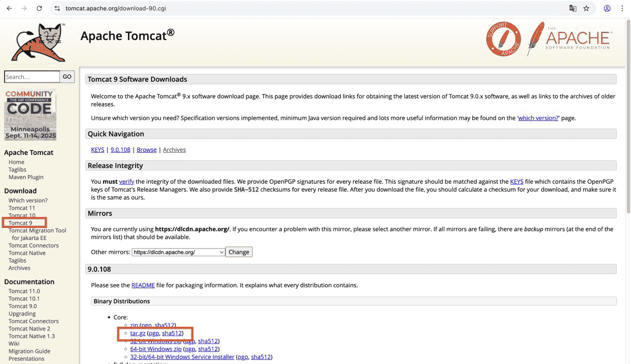Click the Support Apache feather badge
The height and width of the screenshot is (364, 631).
click(x=503, y=39)
